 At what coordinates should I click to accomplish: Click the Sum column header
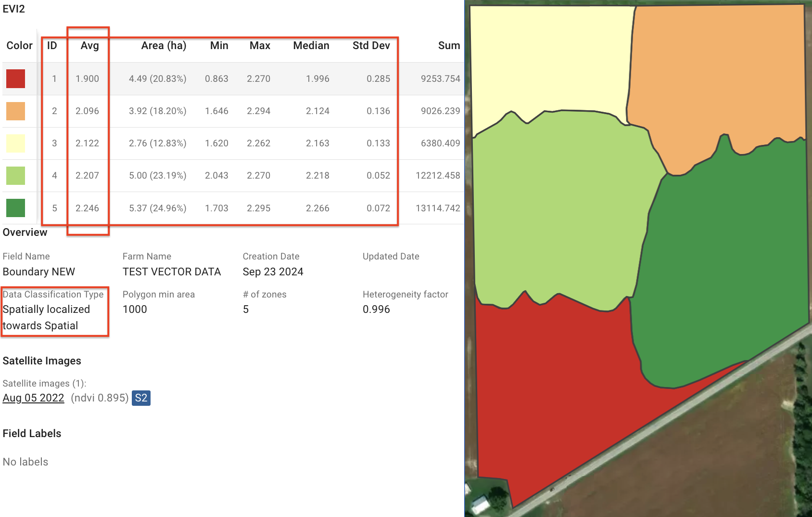click(x=449, y=46)
